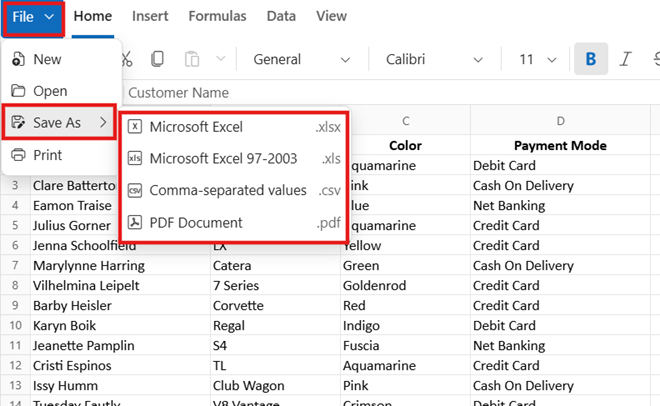
Task: Export as Comma-separated values .csv
Action: tap(233, 191)
